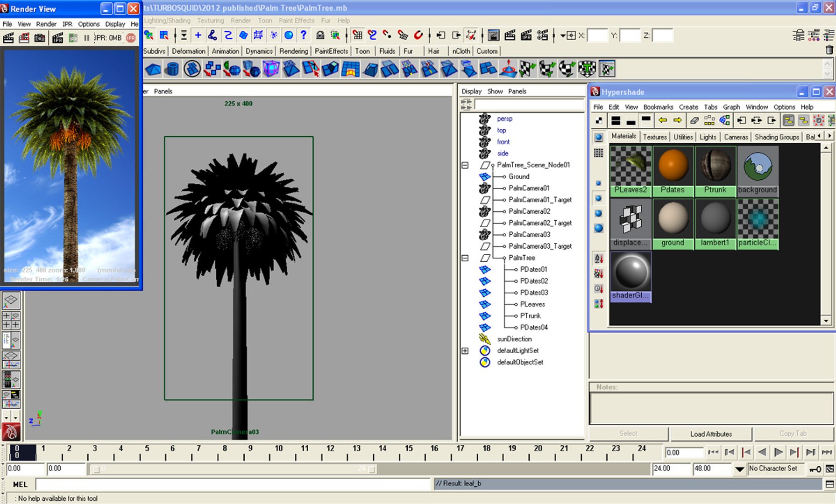Sort Hypershade swatches by name icon
The image size is (836, 504).
tap(598, 259)
